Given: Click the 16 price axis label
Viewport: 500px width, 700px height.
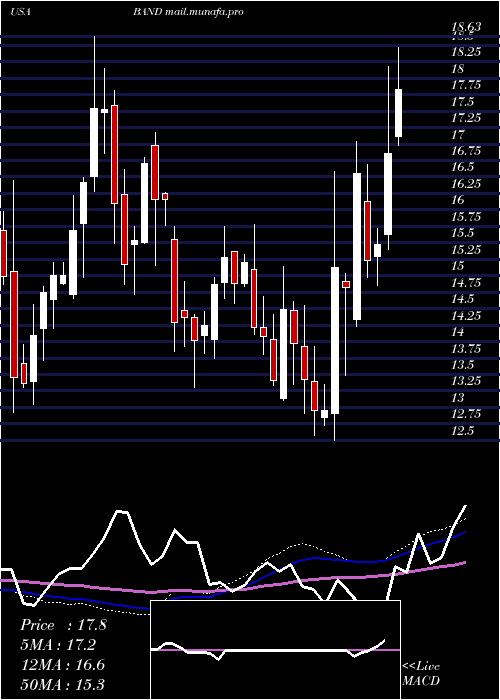Looking at the screenshot, I should click(458, 200).
